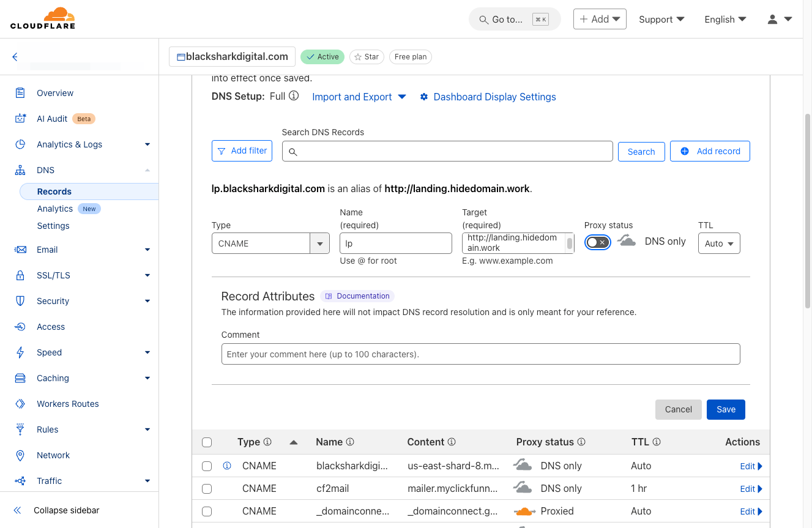Click the Search DNS Records input field
Image resolution: width=812 pixels, height=528 pixels.
pyautogui.click(x=447, y=151)
